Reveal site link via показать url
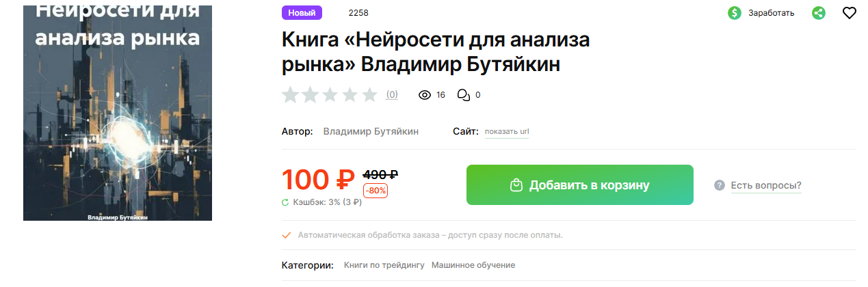The height and width of the screenshot is (287, 868). pos(507,132)
